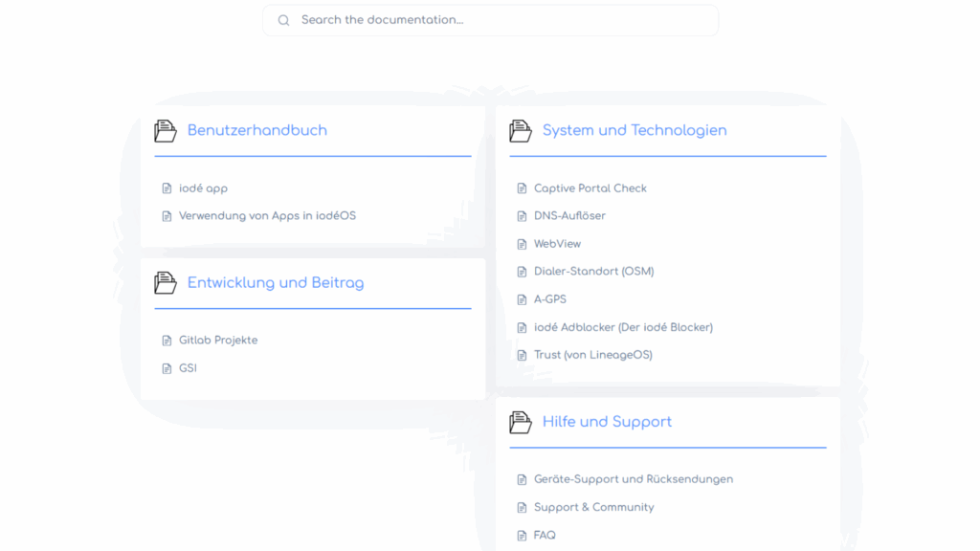Open Geräte-Support und Rücksendungen article

click(x=634, y=480)
